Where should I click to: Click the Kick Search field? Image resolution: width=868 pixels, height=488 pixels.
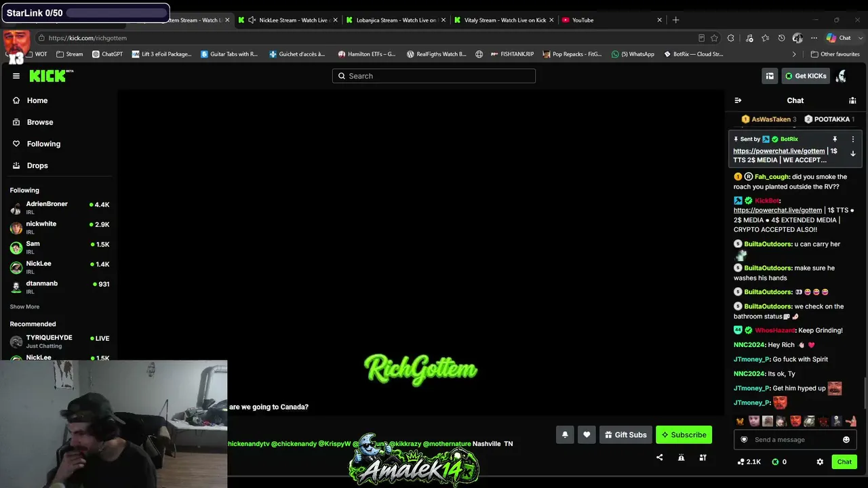pyautogui.click(x=434, y=76)
